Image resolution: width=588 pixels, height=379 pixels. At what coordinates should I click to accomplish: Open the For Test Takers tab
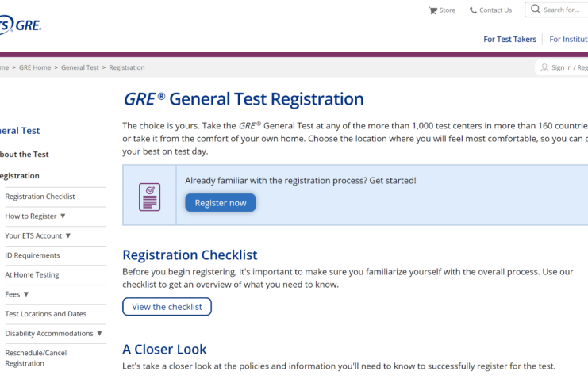(509, 39)
